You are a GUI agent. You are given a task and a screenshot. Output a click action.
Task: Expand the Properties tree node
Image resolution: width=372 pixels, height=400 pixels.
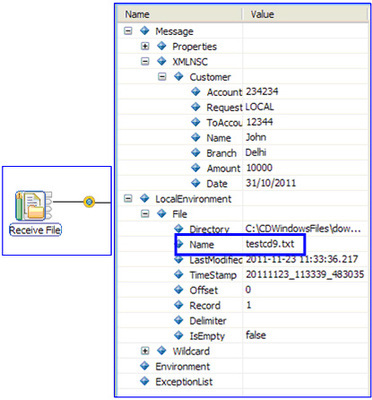tap(145, 46)
